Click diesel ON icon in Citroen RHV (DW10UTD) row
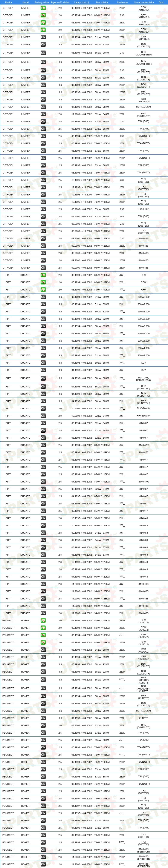 (43, 114)
